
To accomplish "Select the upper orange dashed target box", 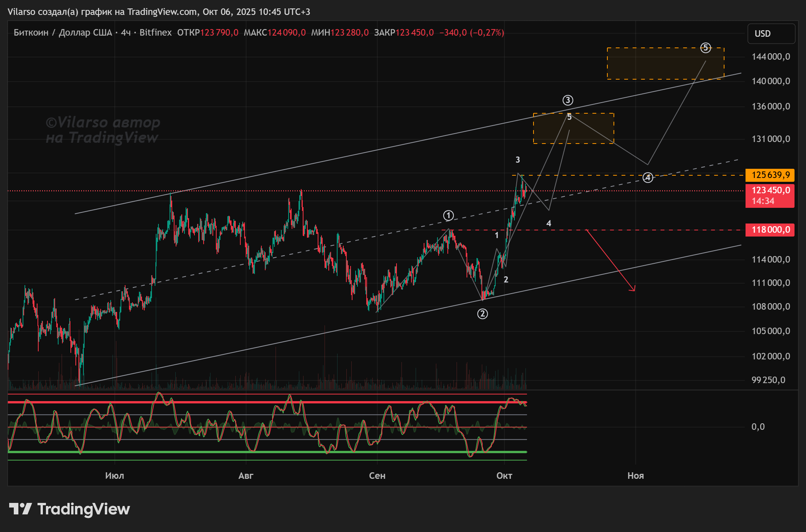I will point(665,64).
